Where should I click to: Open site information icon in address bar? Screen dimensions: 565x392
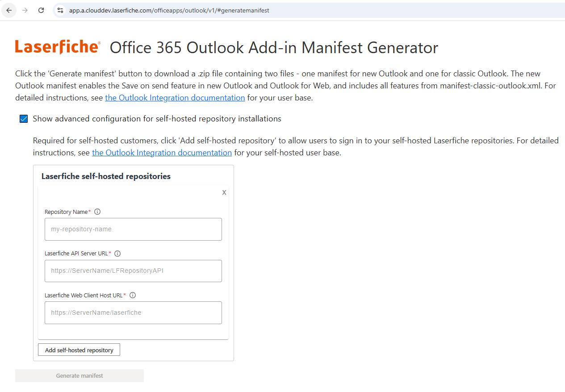[x=61, y=10]
